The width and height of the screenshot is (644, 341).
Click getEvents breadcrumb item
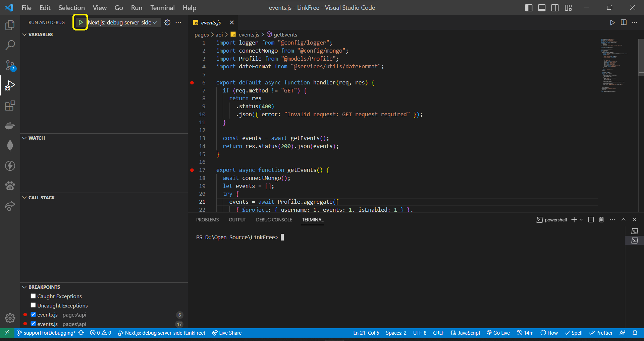[282, 35]
